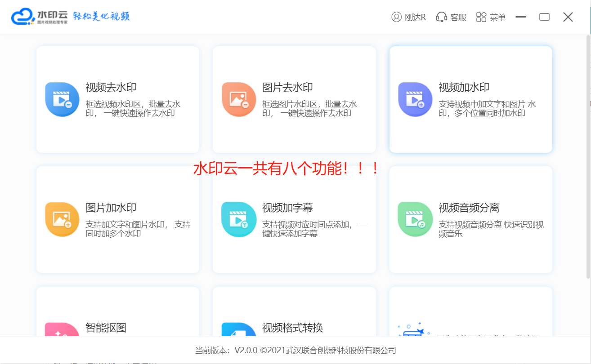Select the 图片加水印 title

point(111,208)
